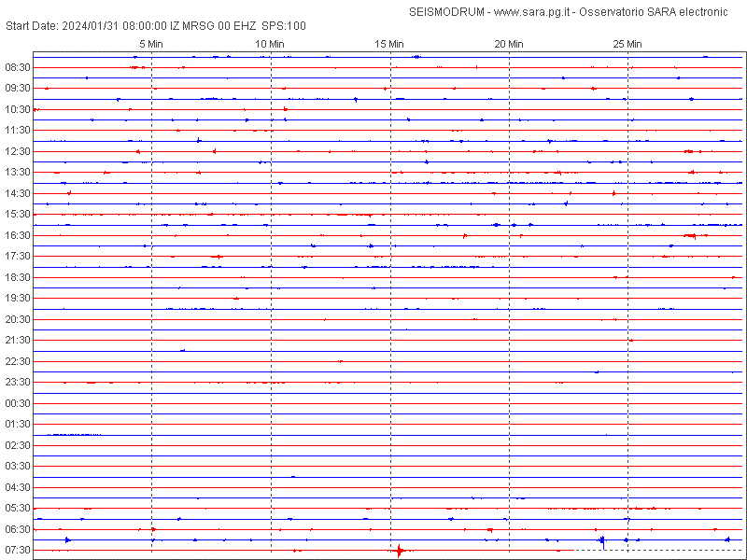Viewport: 747px width, 560px height.
Task: Select the 17:30 row time label
Action: click(18, 256)
